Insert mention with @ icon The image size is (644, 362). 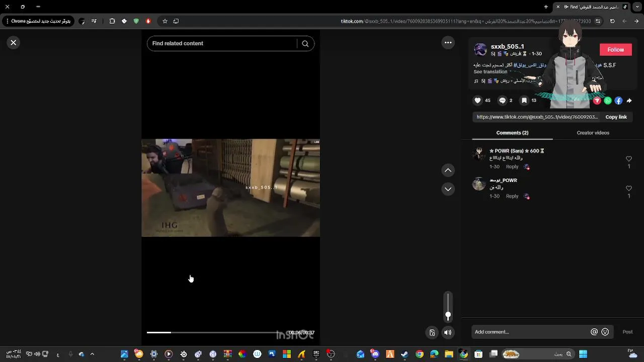click(x=594, y=332)
